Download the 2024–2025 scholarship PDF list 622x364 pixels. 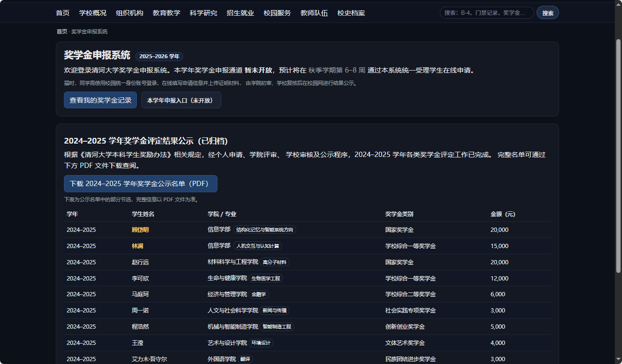pyautogui.click(x=140, y=184)
